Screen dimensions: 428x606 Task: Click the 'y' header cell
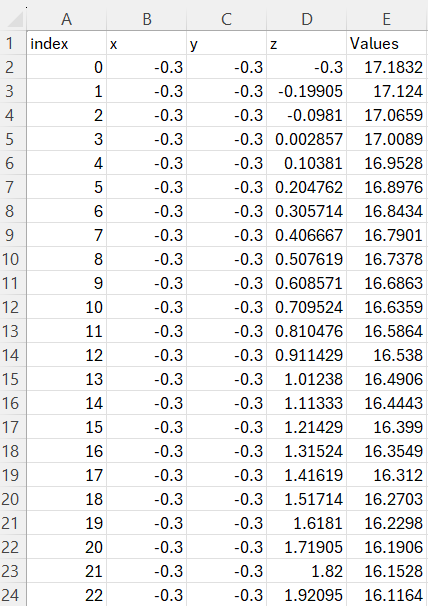pyautogui.click(x=227, y=43)
